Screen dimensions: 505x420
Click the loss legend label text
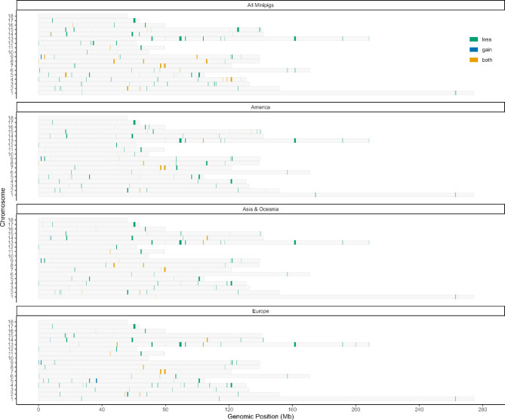pyautogui.click(x=487, y=39)
